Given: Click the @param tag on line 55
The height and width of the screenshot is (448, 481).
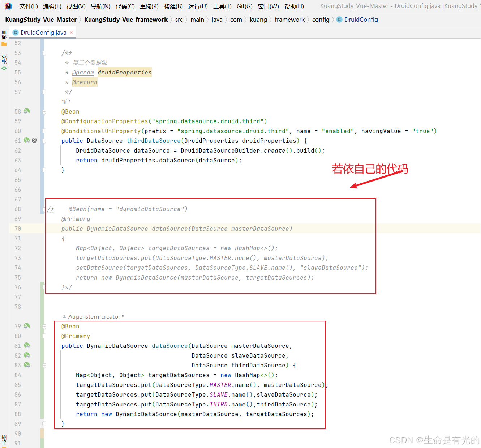Looking at the screenshot, I should coord(83,72).
